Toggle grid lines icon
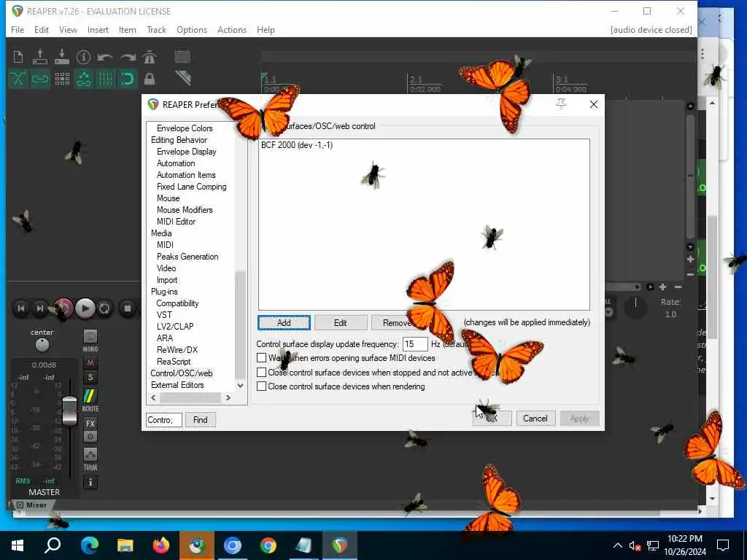The image size is (747, 560). pyautogui.click(x=106, y=79)
